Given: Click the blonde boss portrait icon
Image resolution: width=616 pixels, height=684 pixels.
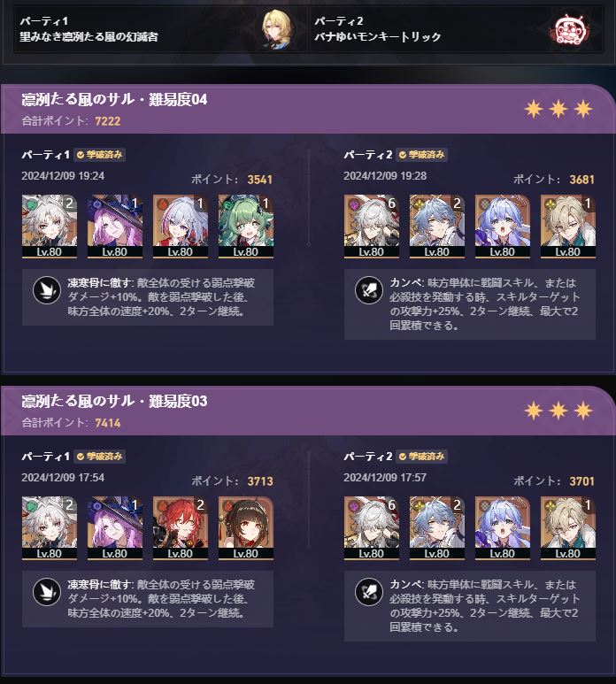Looking at the screenshot, I should [x=277, y=29].
